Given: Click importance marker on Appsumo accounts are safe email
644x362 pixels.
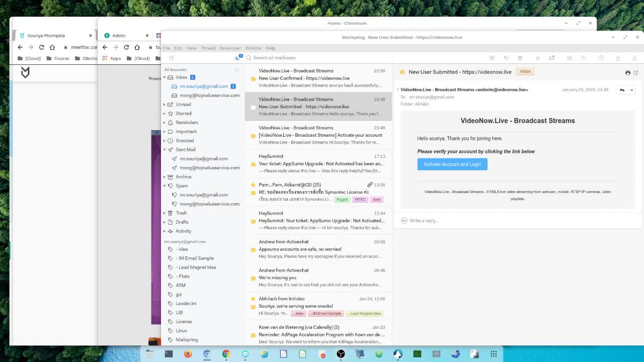Looking at the screenshot, I should [x=253, y=249].
